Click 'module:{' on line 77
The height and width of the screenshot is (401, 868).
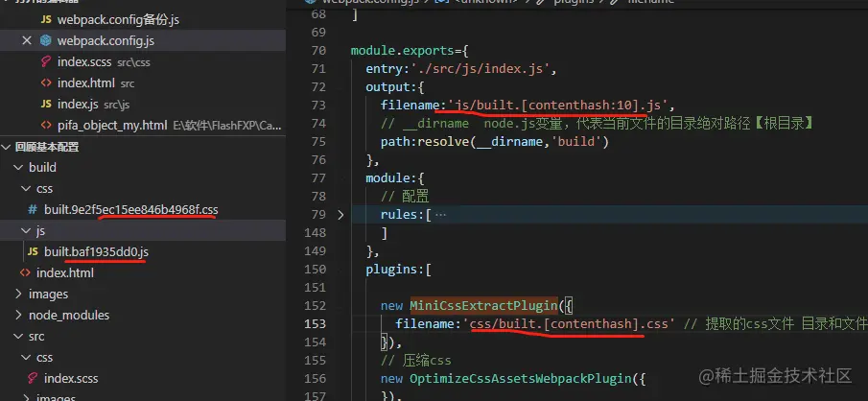(x=395, y=178)
